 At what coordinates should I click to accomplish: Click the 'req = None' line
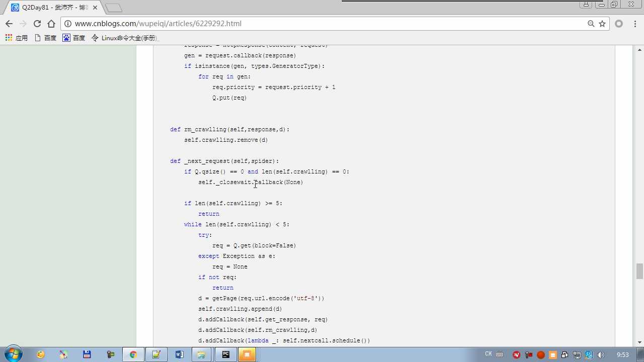(230, 267)
